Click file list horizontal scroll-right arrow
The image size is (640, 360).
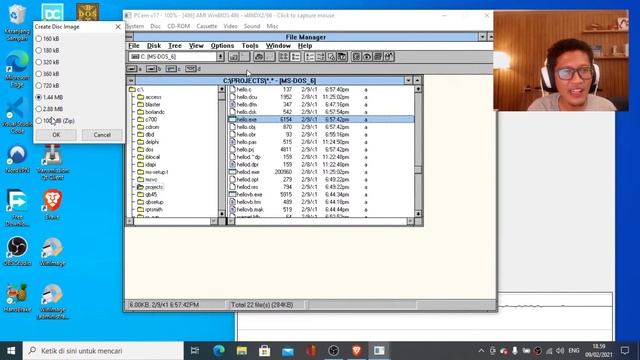[x=410, y=221]
